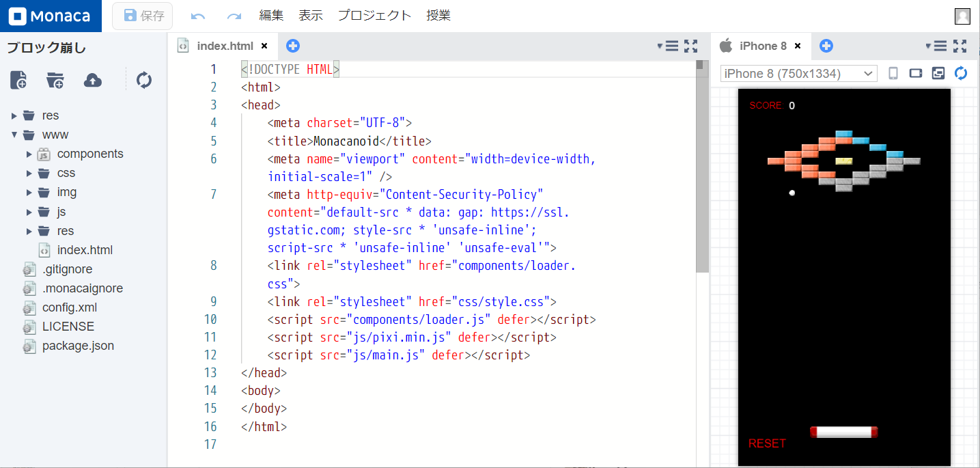Collapse the www folder
Viewport: 980px width, 468px height.
(14, 135)
